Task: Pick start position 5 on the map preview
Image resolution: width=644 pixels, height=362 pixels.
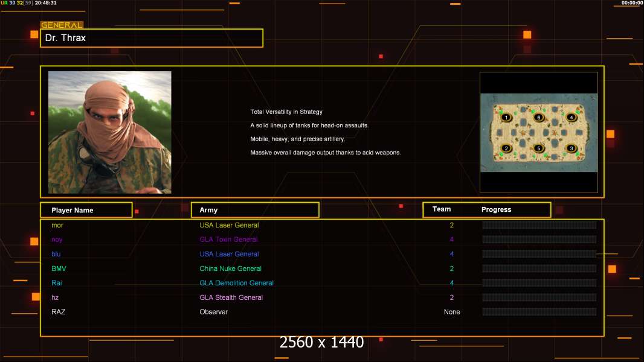Action: (538, 148)
